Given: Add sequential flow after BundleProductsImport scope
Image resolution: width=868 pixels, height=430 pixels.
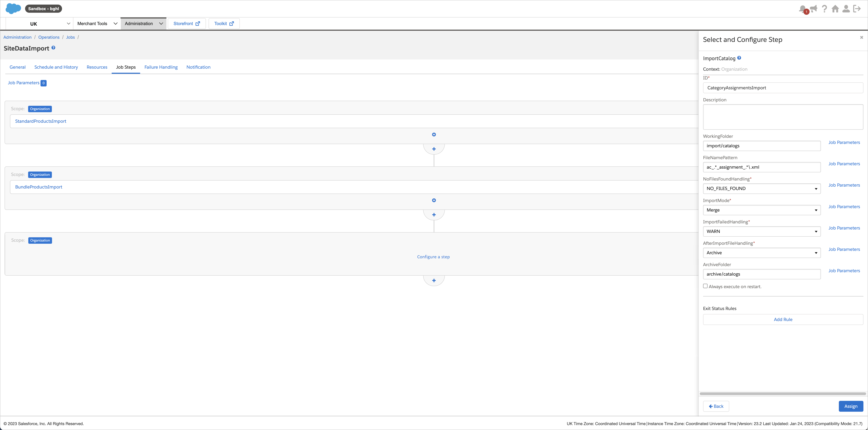Looking at the screenshot, I should point(434,215).
